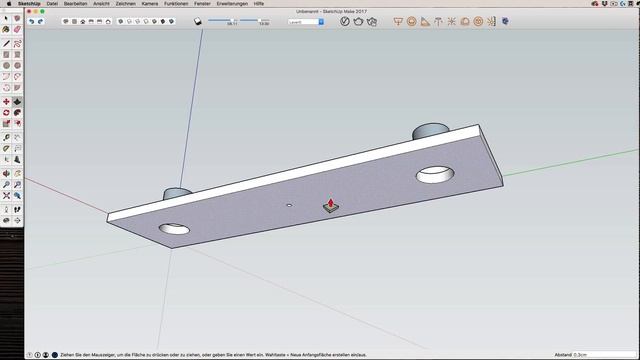Select the Section Plane tool
This screenshot has height=360, width=640.
point(17,220)
